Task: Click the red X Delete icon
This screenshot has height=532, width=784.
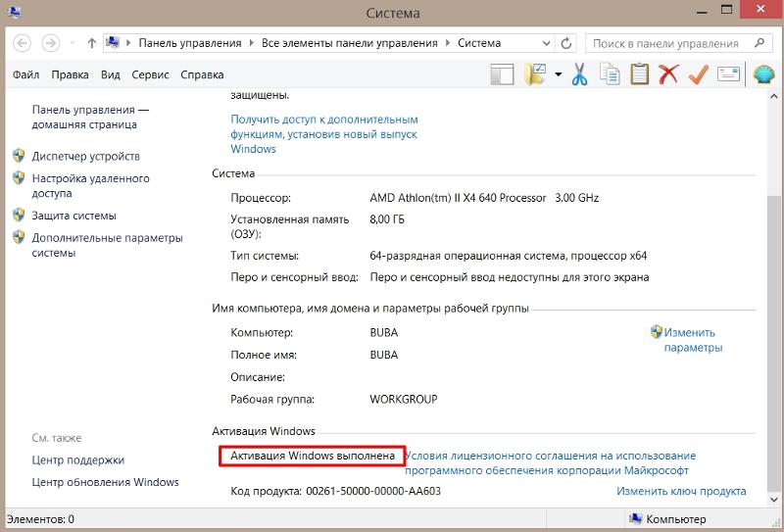Action: coord(668,74)
